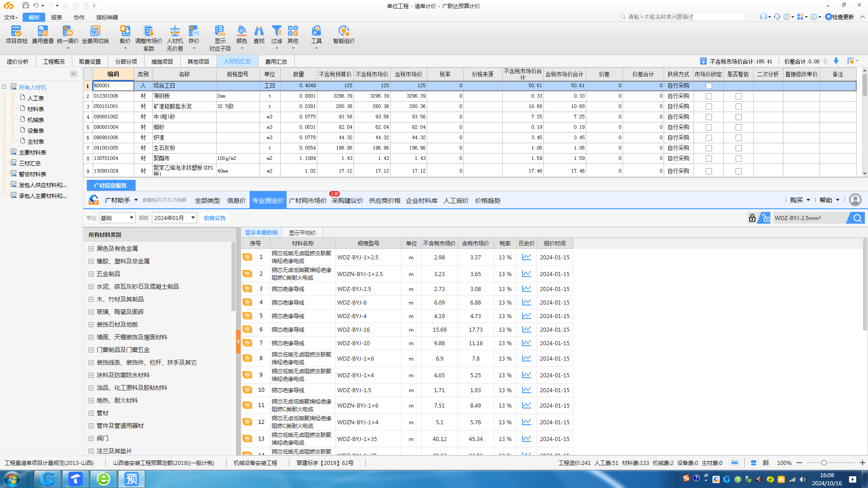The image size is (868, 488).
Task: Check 市场价锁定 for 聚酯布 row
Action: coord(708,159)
